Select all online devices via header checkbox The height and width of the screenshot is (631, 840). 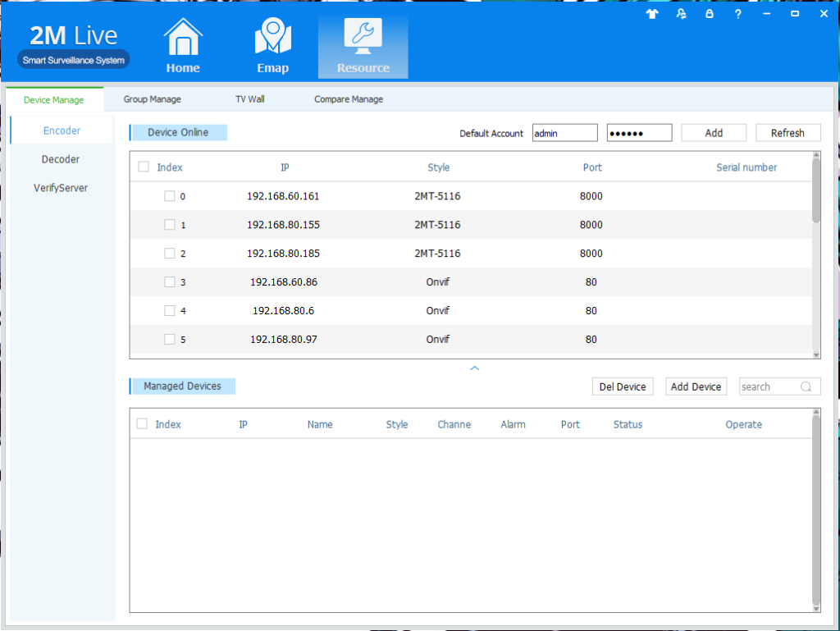pyautogui.click(x=144, y=167)
